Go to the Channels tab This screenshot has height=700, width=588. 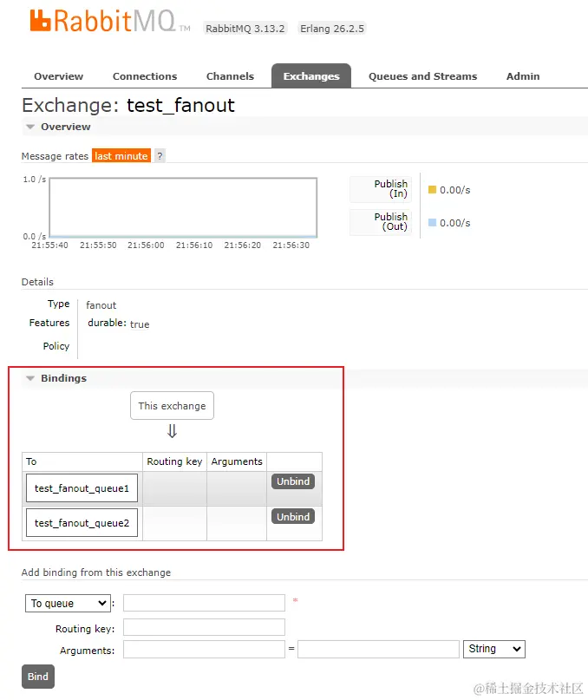(230, 76)
